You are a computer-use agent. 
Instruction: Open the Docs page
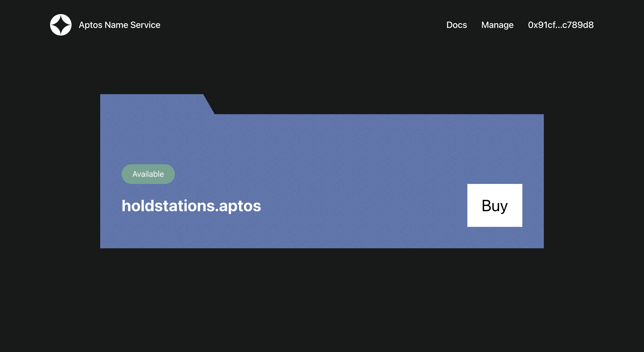pos(456,25)
